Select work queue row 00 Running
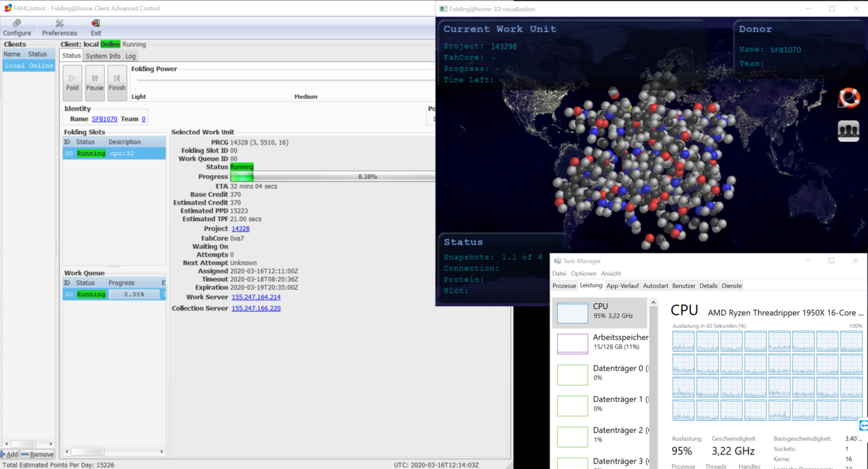This screenshot has width=868, height=469. coord(114,294)
